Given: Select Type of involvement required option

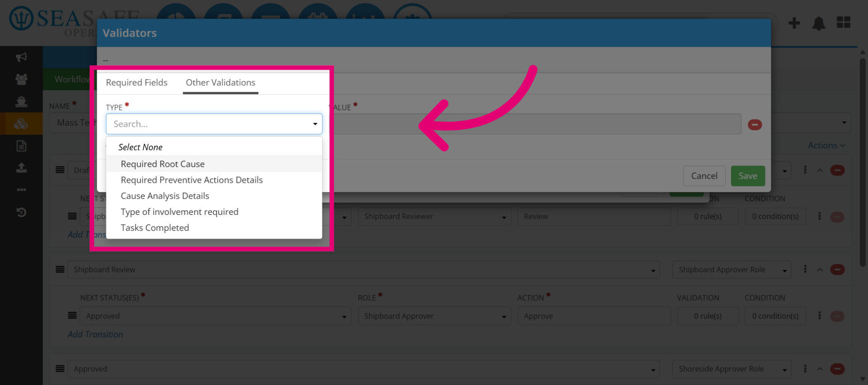Looking at the screenshot, I should pos(214,212).
